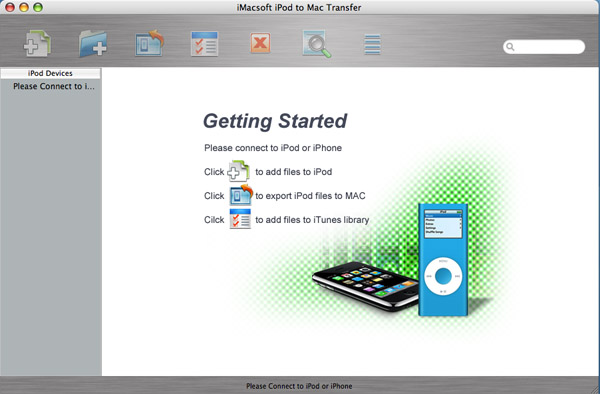
Task: Click the add files to iPod toolbar icon
Action: [37, 44]
